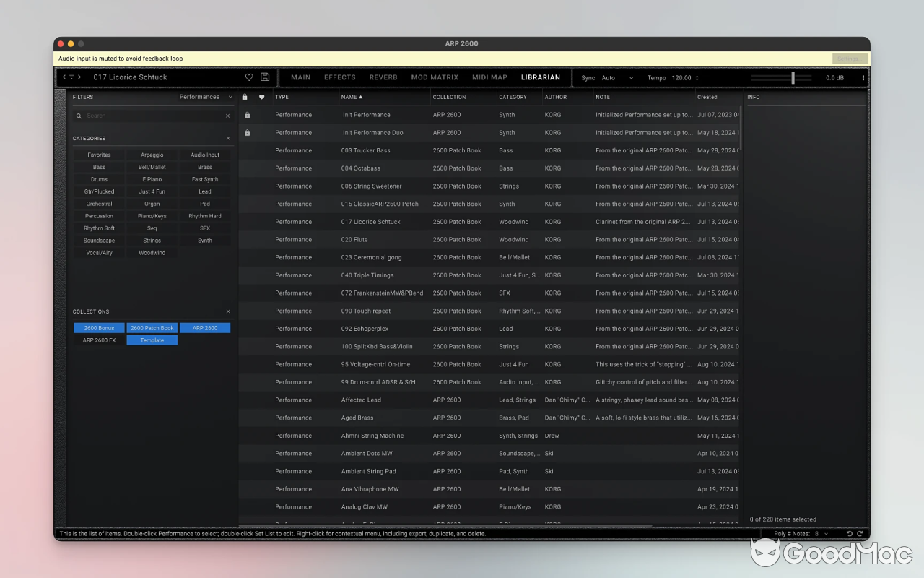Select the Woodwind category button
924x578 pixels.
pyautogui.click(x=152, y=253)
